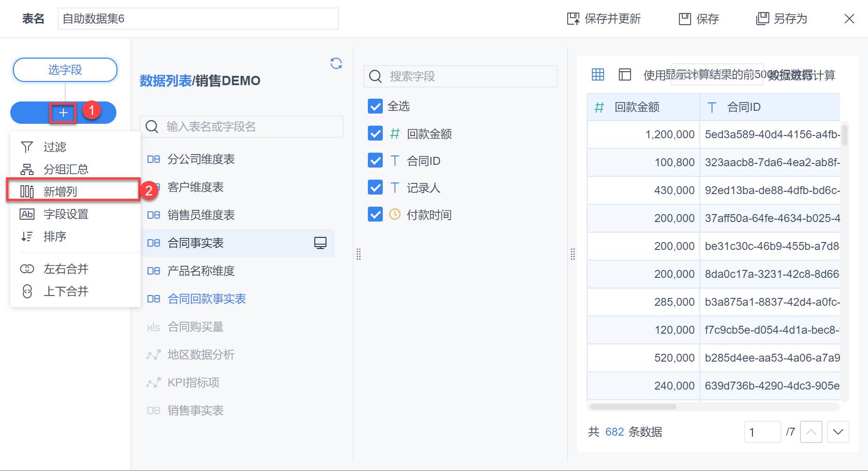Toggle the 全选 checkbox
Image resolution: width=868 pixels, height=471 pixels.
[x=375, y=106]
